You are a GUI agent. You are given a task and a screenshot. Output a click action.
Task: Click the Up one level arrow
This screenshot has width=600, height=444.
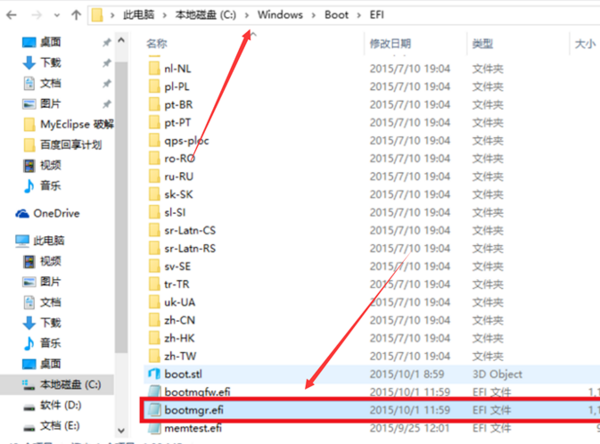(x=76, y=15)
